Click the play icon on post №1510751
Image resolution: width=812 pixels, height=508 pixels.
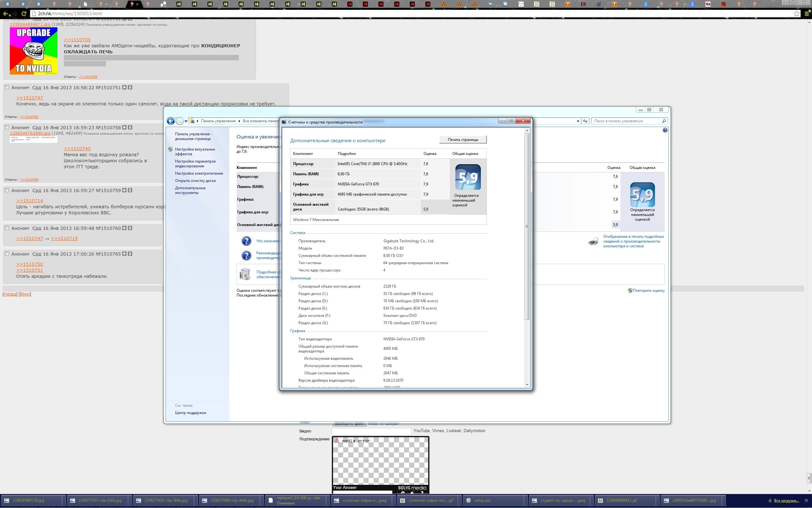pyautogui.click(x=124, y=87)
